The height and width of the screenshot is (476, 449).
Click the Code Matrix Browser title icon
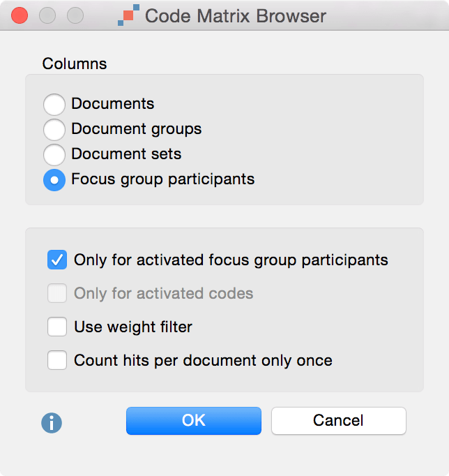tap(128, 15)
